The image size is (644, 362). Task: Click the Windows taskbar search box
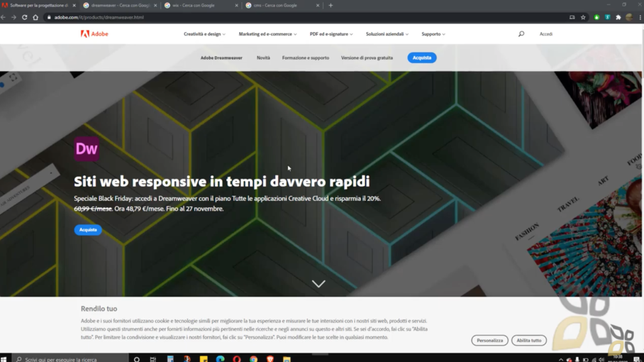pos(70,359)
